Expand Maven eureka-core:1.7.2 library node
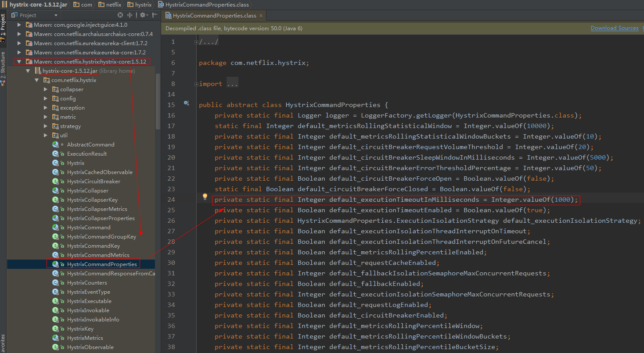The image size is (644, 353). coord(19,53)
